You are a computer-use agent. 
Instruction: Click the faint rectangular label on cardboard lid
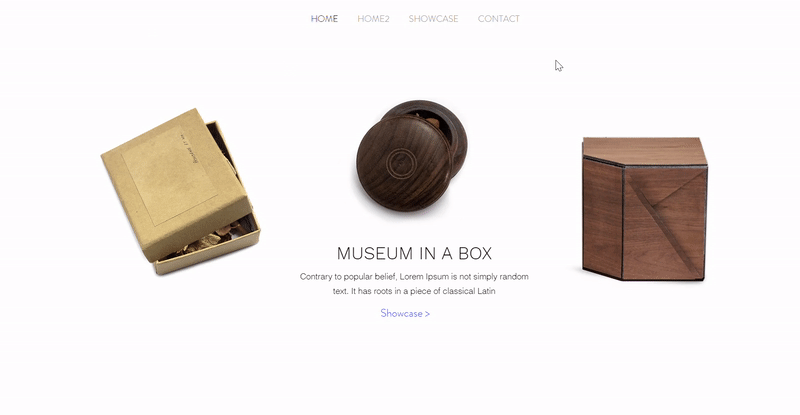coord(169,176)
